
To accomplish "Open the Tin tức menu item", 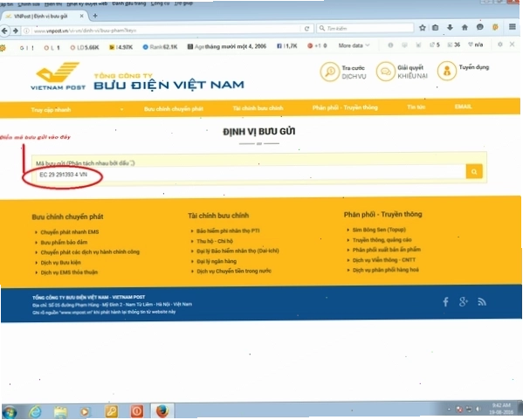I will (416, 107).
